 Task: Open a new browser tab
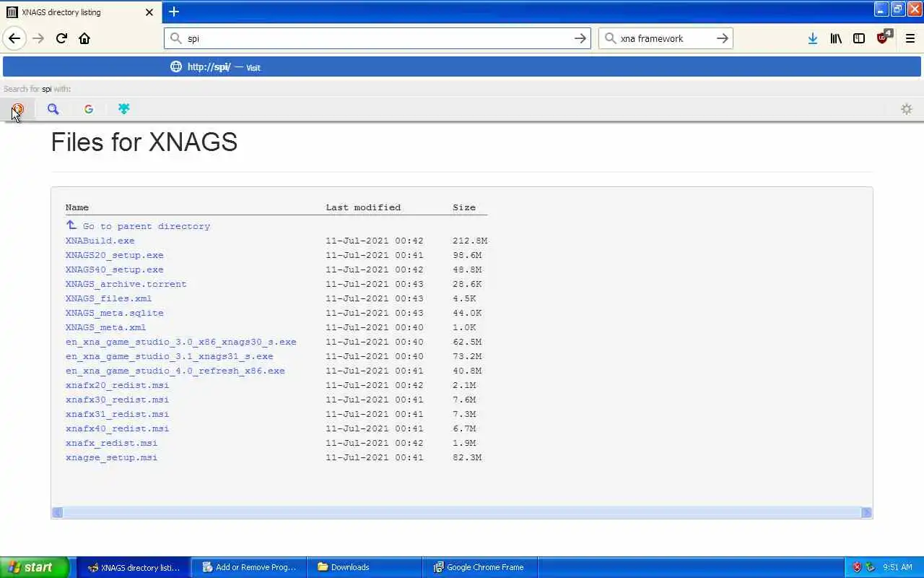pos(174,12)
